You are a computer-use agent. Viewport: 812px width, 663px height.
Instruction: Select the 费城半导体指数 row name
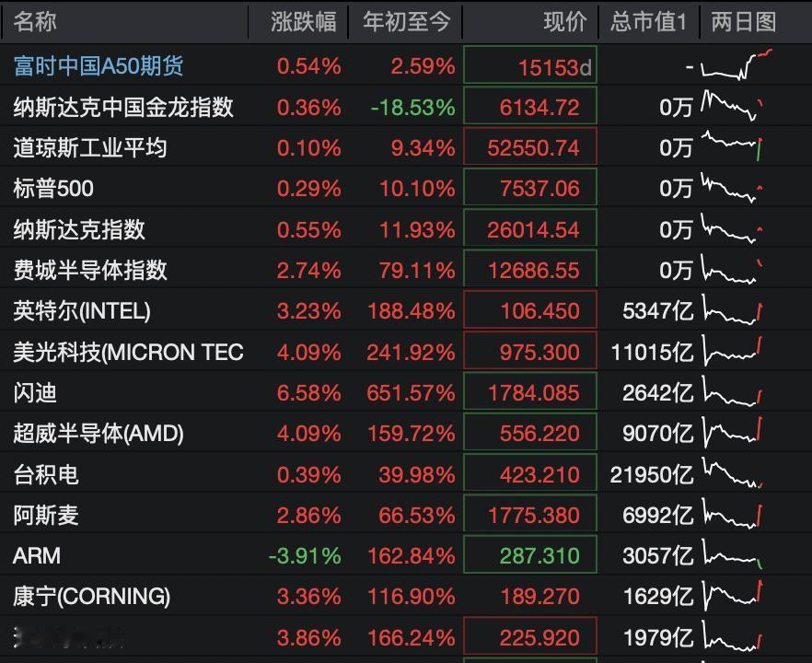90,271
